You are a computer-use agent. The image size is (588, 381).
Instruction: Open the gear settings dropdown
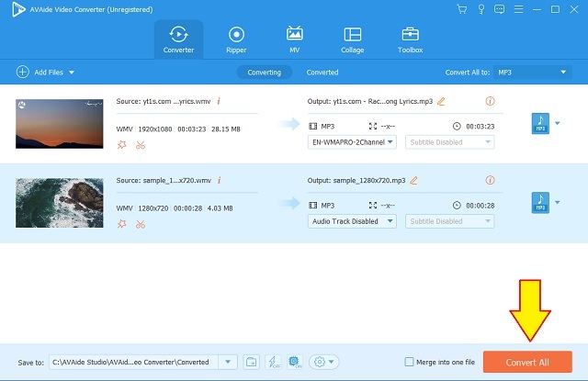323,362
